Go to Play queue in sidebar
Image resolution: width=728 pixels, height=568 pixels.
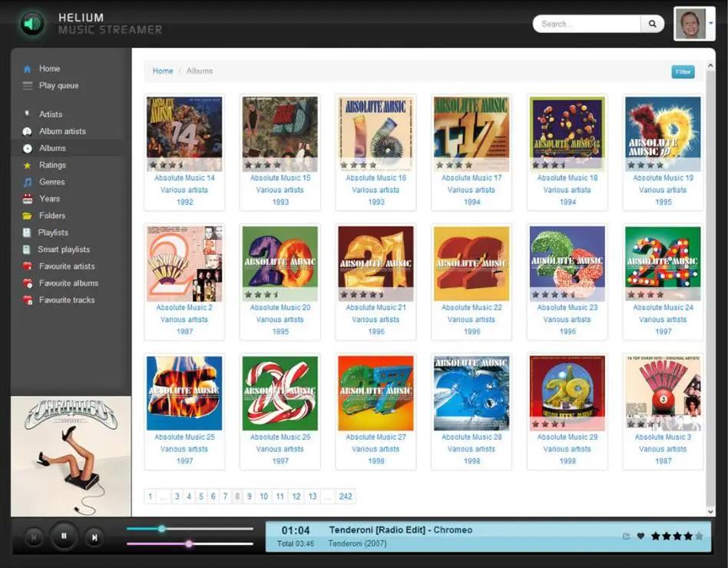coord(58,85)
